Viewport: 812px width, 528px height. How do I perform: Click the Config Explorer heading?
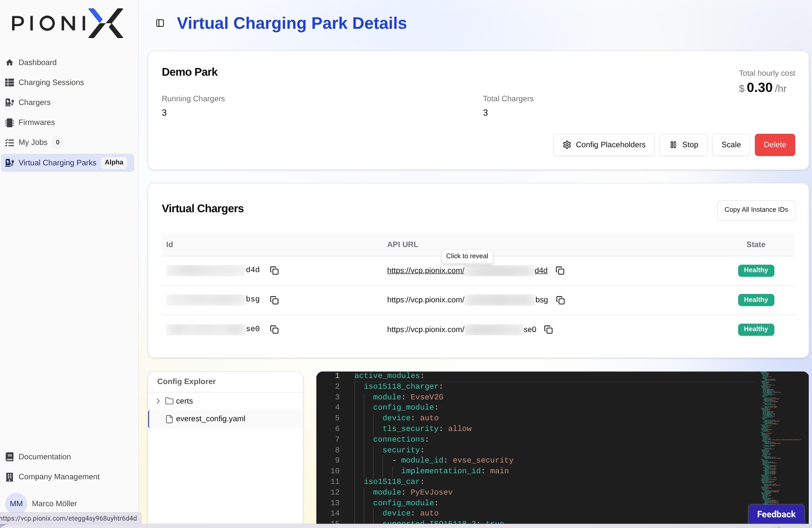coord(186,381)
